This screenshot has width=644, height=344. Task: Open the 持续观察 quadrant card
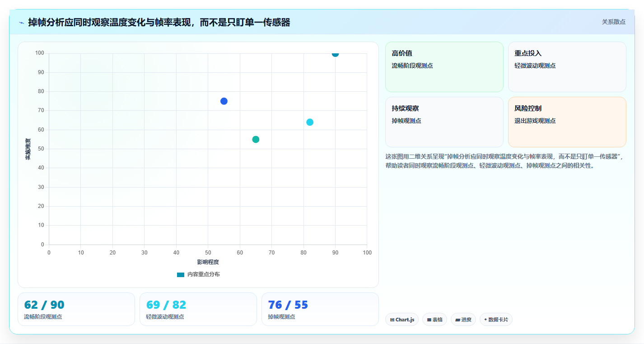click(x=444, y=122)
